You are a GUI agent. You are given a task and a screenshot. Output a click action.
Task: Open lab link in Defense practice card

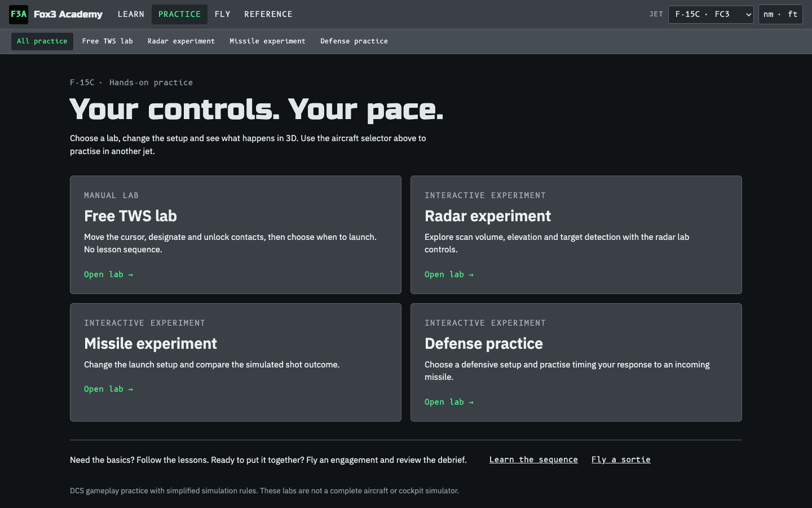click(449, 402)
